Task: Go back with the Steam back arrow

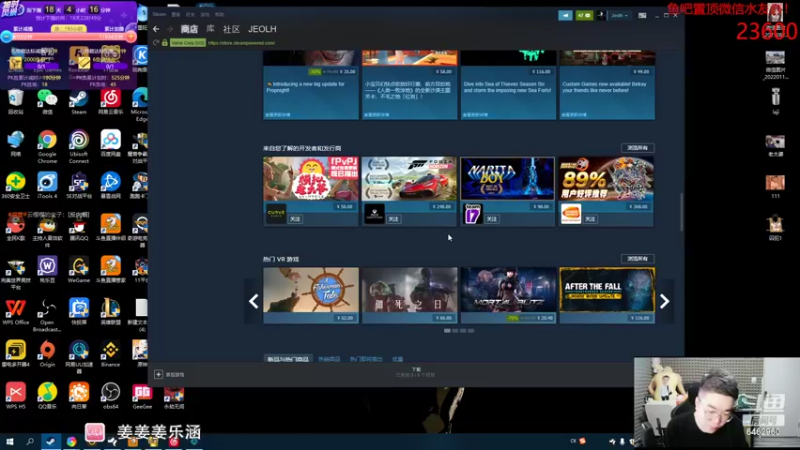Action: click(x=156, y=30)
